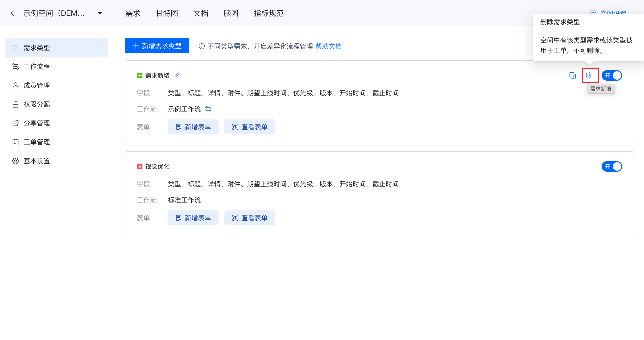The width and height of the screenshot is (644, 340).
Task: Select 工作流程 in the sidebar
Action: (37, 66)
